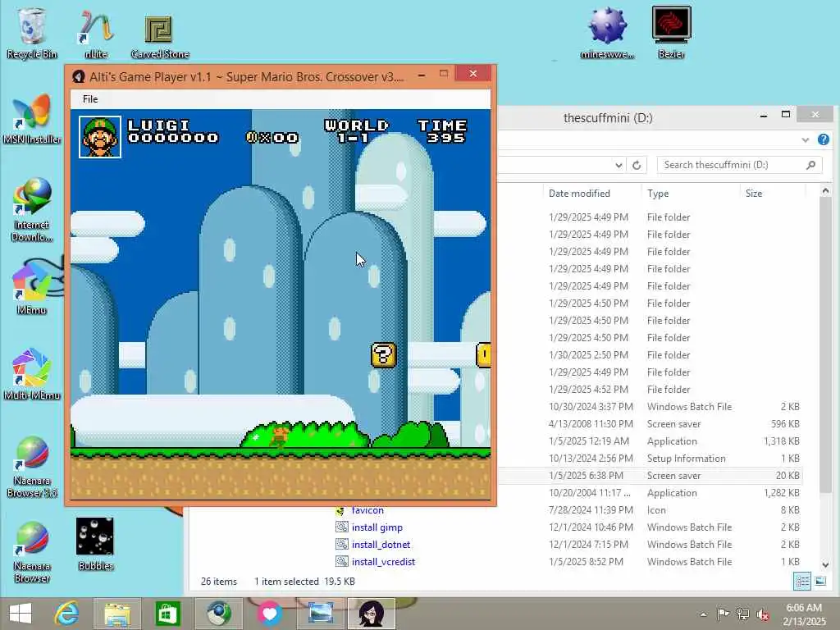This screenshot has width=840, height=630.
Task: Select the 1,318 KB Application row
Action: pos(650,441)
